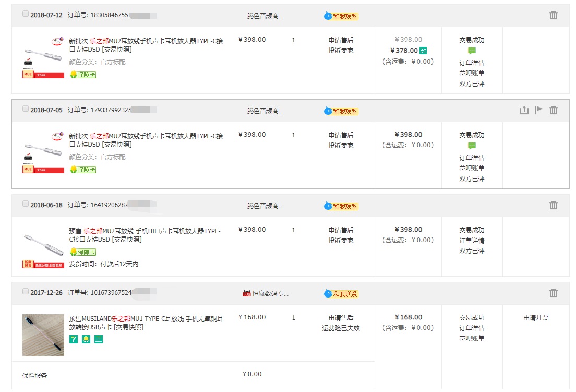The height and width of the screenshot is (392, 576).
Task: Click 申请开票 on the MU1 order
Action: click(536, 317)
